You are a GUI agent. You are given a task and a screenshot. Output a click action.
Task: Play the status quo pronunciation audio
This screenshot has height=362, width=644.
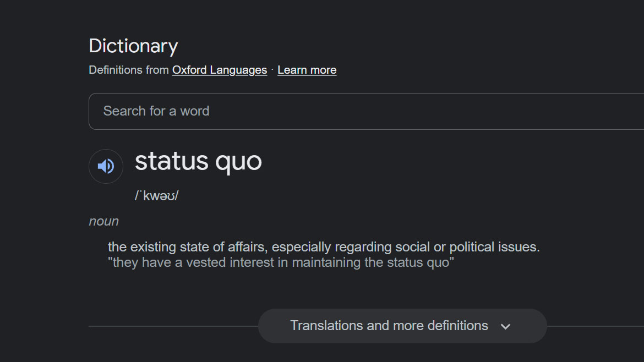click(x=106, y=166)
